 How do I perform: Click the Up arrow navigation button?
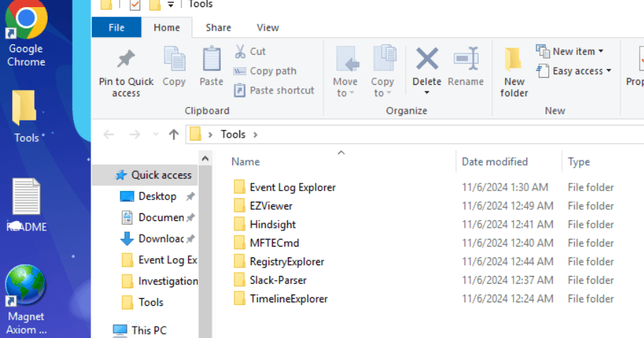click(173, 134)
